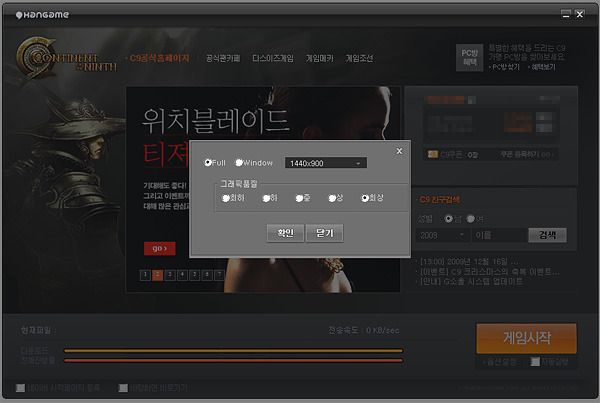Open the 옵션설정 link under 게임시작
This screenshot has height=403, width=600.
[x=501, y=362]
